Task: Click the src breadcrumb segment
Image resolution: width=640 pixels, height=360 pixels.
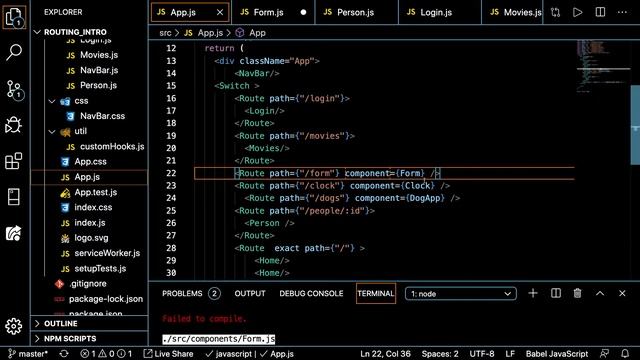Action: point(165,33)
